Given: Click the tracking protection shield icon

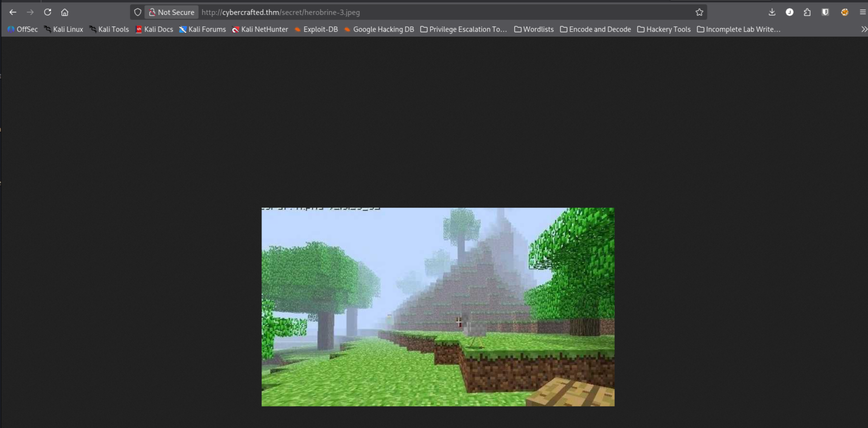Looking at the screenshot, I should [137, 12].
